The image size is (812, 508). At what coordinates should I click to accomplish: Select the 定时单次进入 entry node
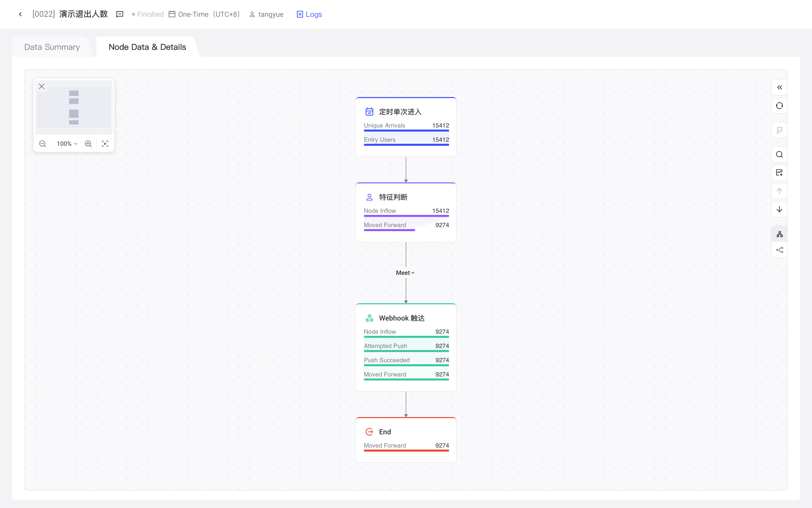406,127
